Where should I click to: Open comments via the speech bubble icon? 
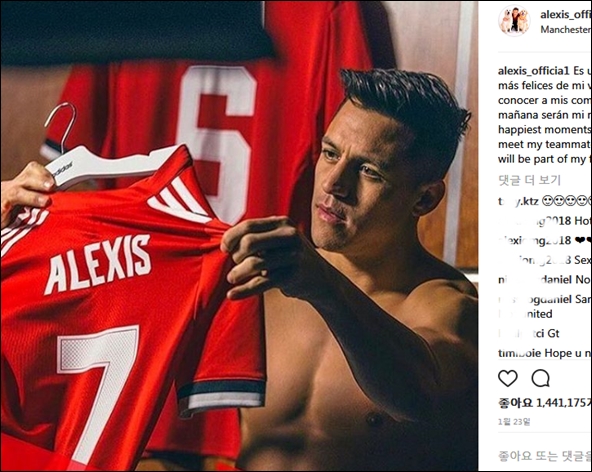[540, 378]
